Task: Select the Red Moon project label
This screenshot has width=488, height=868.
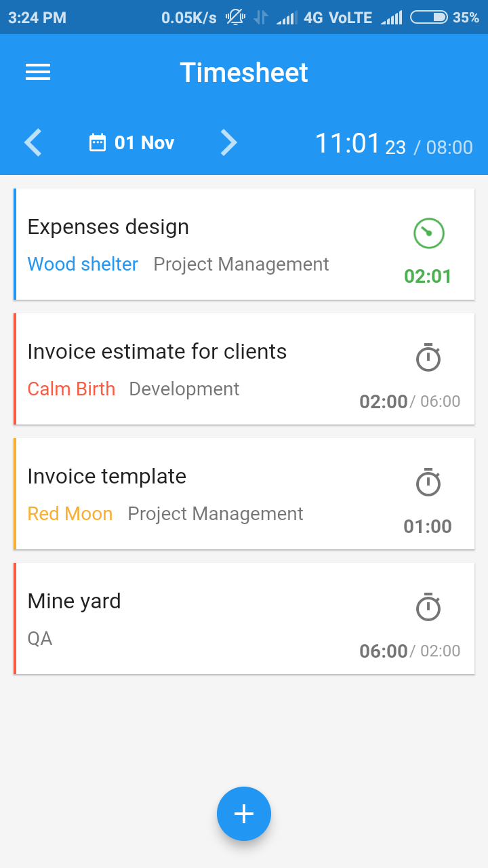Action: click(70, 513)
